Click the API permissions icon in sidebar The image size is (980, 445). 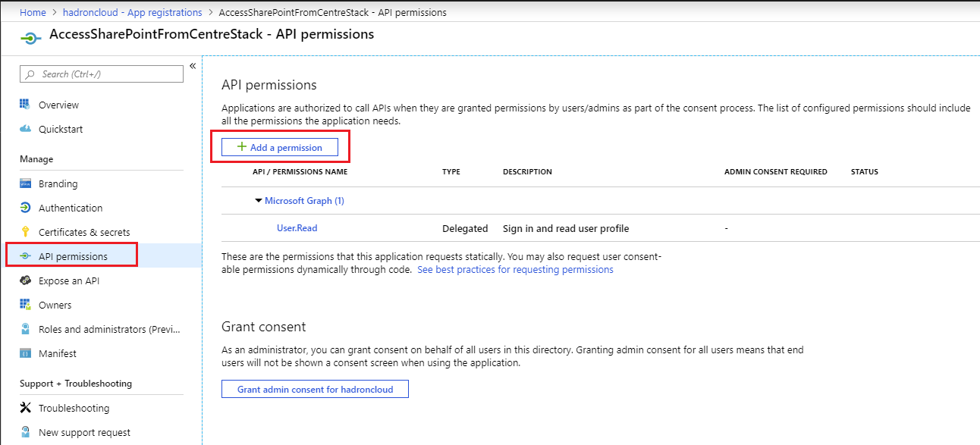(x=25, y=256)
